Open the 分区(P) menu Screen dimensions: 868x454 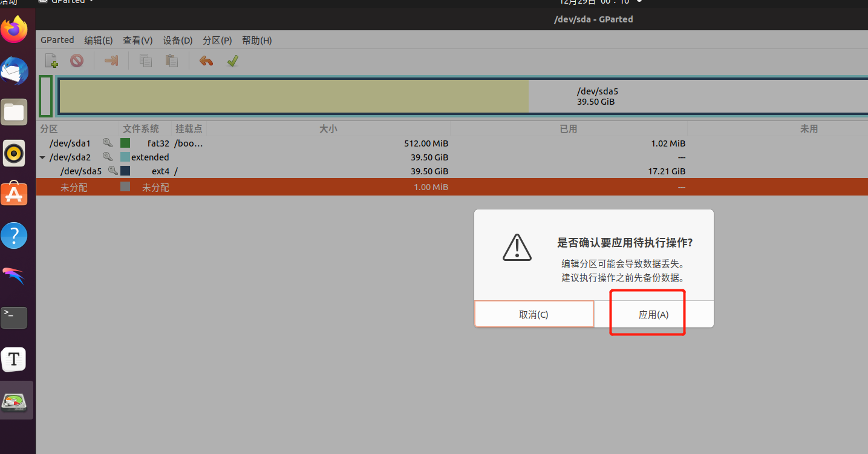217,41
